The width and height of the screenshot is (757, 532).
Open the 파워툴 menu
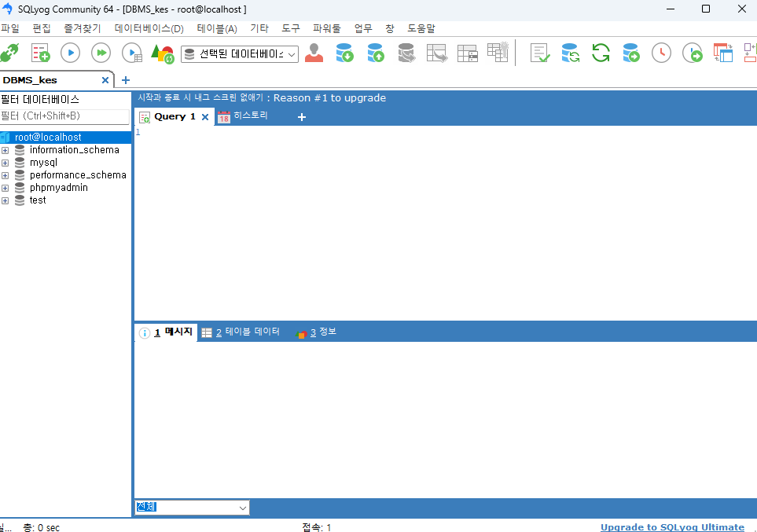click(327, 28)
